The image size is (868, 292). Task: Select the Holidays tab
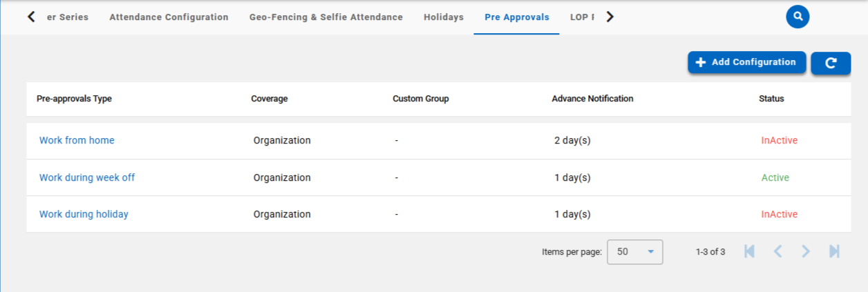[x=444, y=17]
